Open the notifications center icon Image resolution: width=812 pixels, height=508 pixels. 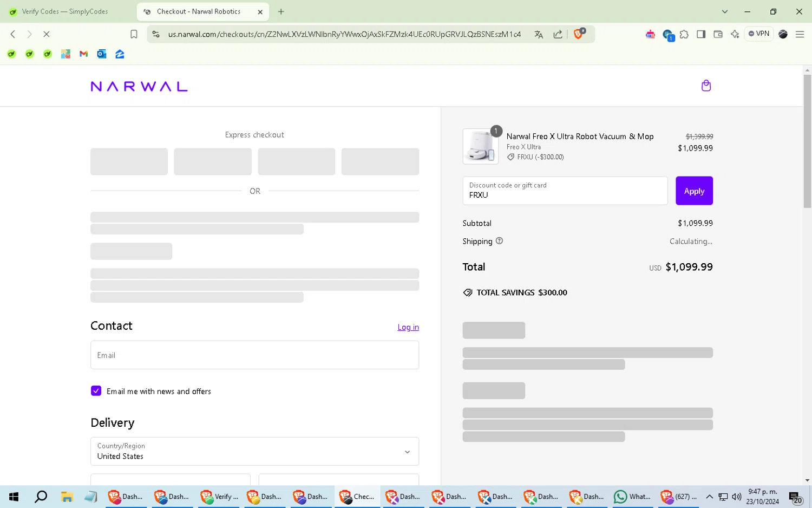795,497
